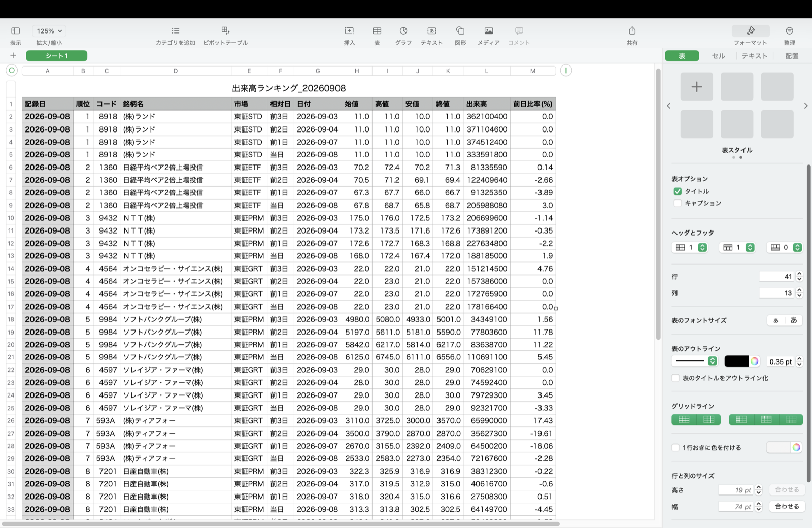Uncheck the タイトル table option
812x528 pixels.
click(678, 191)
